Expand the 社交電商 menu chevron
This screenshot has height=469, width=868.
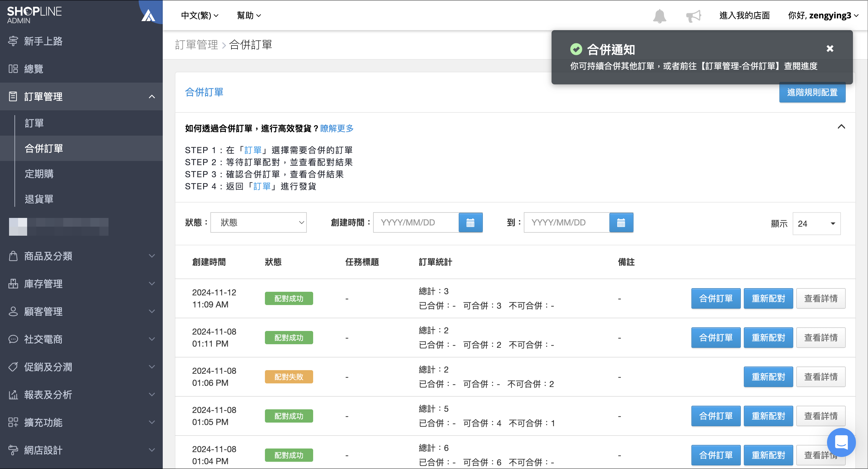pyautogui.click(x=152, y=339)
